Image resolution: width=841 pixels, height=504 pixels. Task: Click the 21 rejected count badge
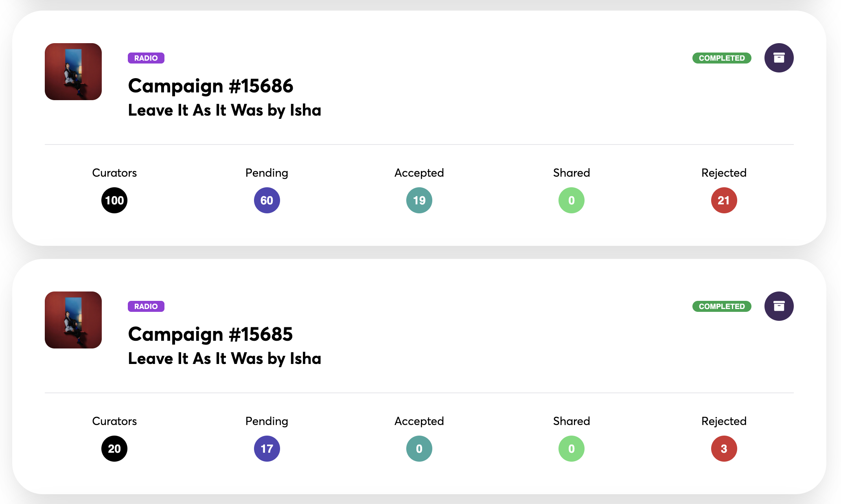point(724,200)
